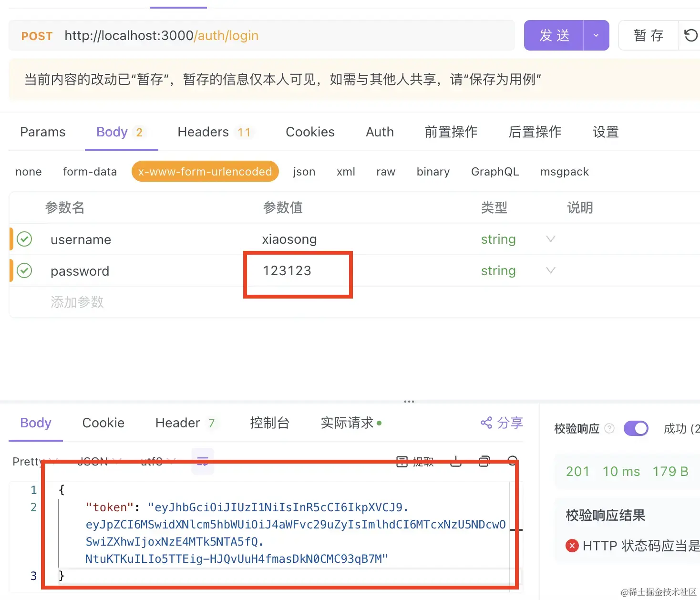The width and height of the screenshot is (700, 600).
Task: Click the 类型 column header
Action: [x=494, y=207]
